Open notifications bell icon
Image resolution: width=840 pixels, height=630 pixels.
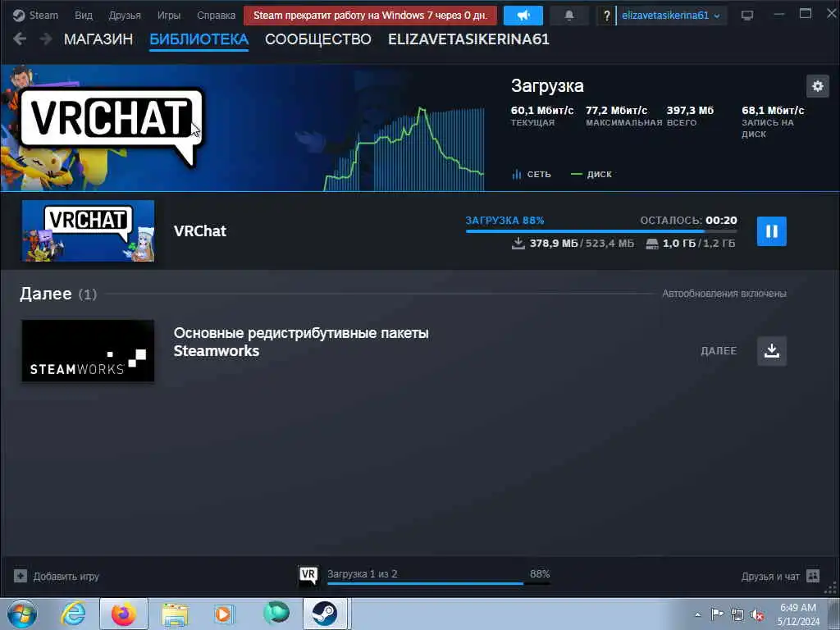(569, 16)
